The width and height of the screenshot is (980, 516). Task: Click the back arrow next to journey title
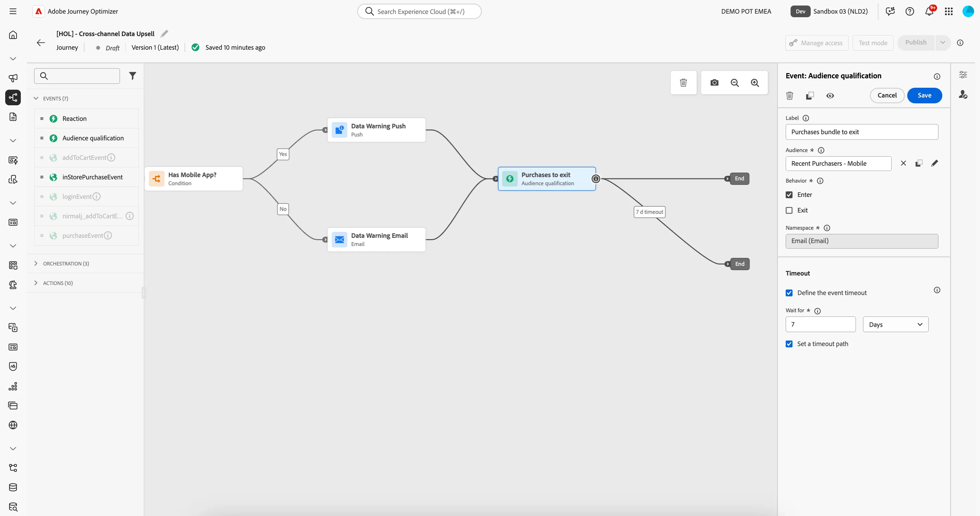pos(41,43)
